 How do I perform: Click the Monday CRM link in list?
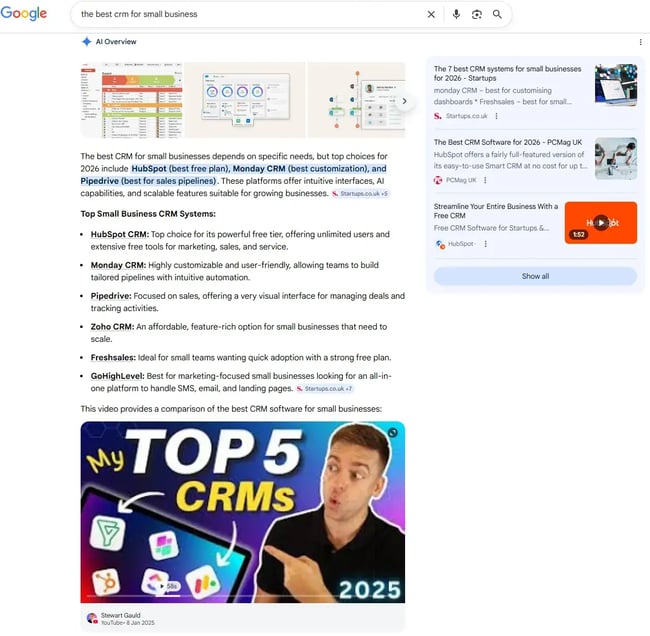[118, 265]
